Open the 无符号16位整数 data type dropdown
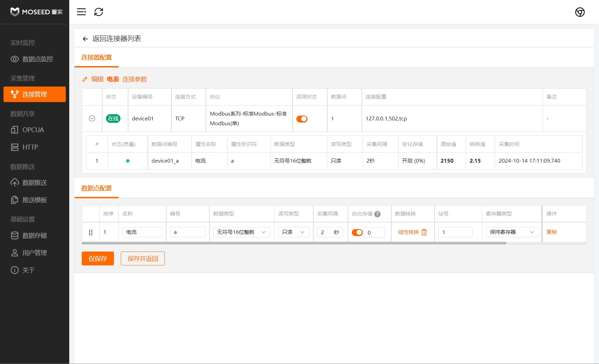This screenshot has height=364, width=599. pos(242,232)
